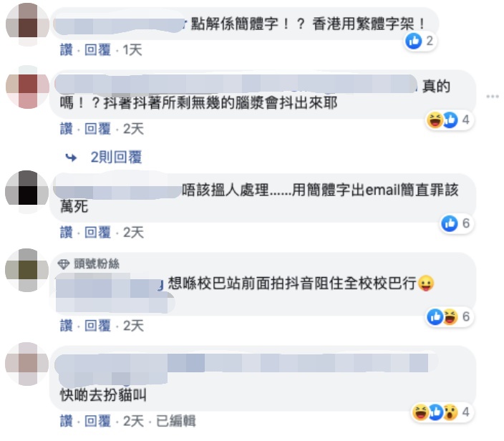This screenshot has height=441, width=504.
Task: Reply to the 香港用繁體字 comment
Action: click(x=97, y=50)
